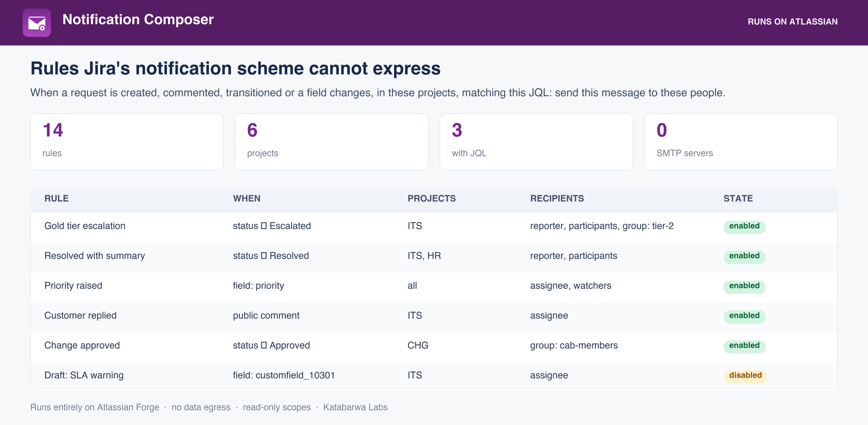
Task: Open the 6 projects summary card
Action: pyautogui.click(x=332, y=142)
